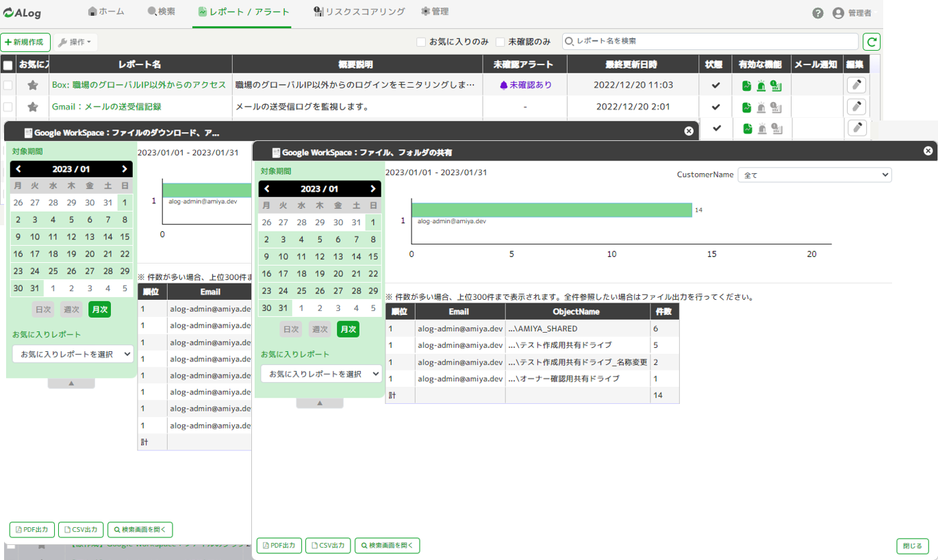The height and width of the screenshot is (560, 938).
Task: Click 検索画面を開く in the ファイルのダウンロード dialog
Action: (x=140, y=530)
